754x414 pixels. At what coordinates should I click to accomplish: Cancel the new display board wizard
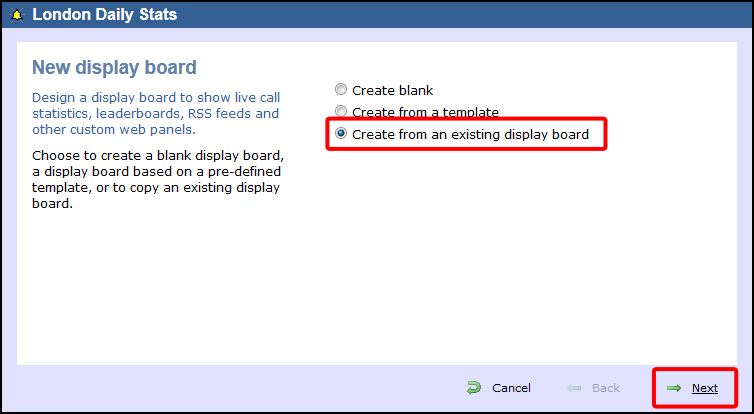511,388
